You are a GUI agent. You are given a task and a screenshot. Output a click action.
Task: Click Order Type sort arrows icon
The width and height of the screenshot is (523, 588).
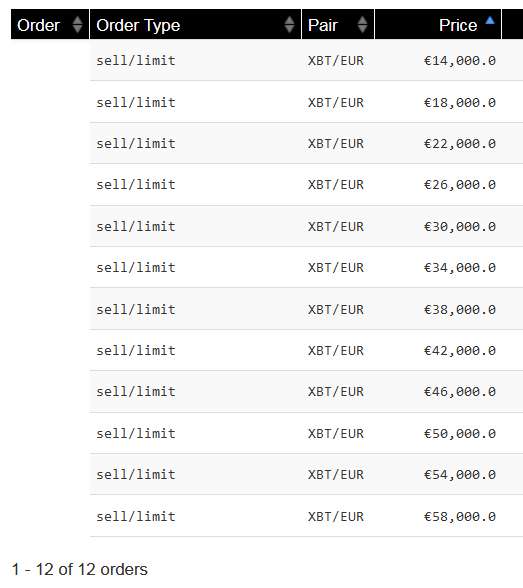click(x=289, y=25)
